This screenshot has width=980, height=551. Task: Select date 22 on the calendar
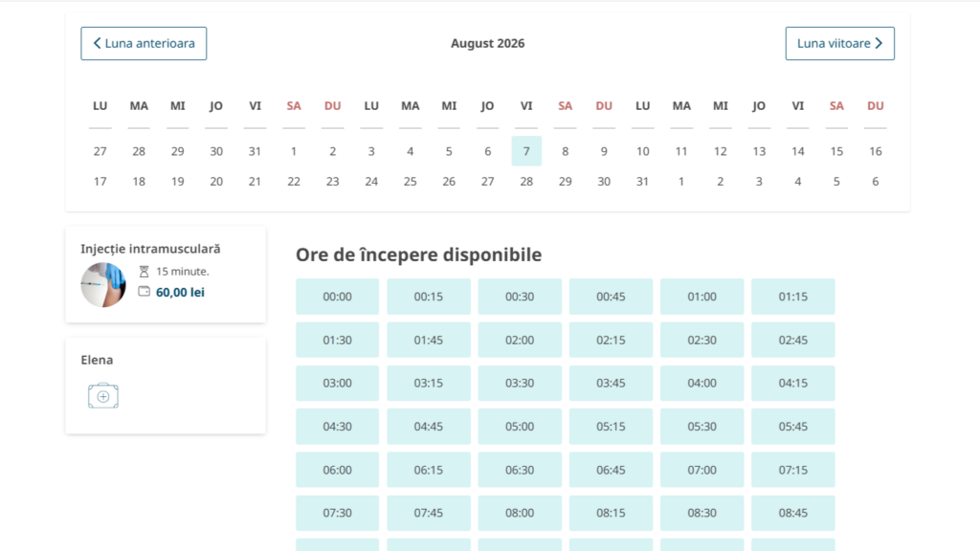(x=294, y=182)
